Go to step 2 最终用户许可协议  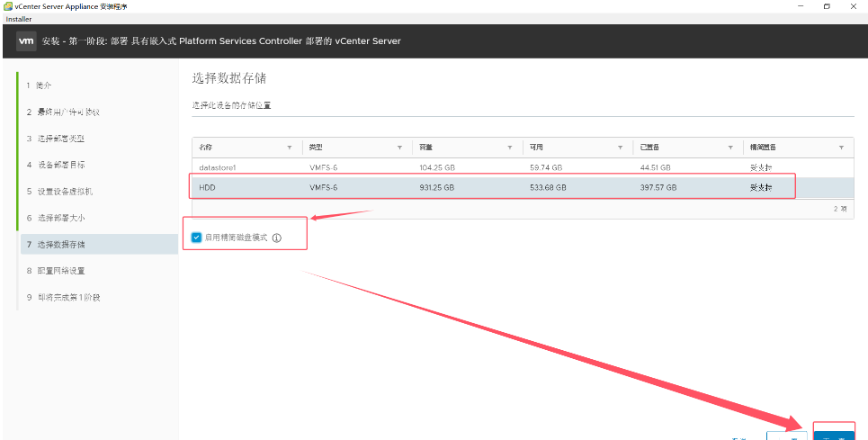63,112
